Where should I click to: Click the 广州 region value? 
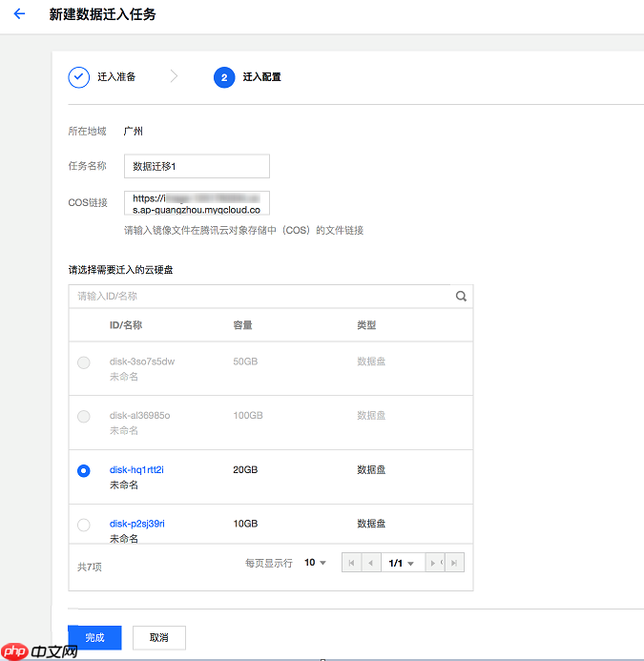tap(134, 131)
